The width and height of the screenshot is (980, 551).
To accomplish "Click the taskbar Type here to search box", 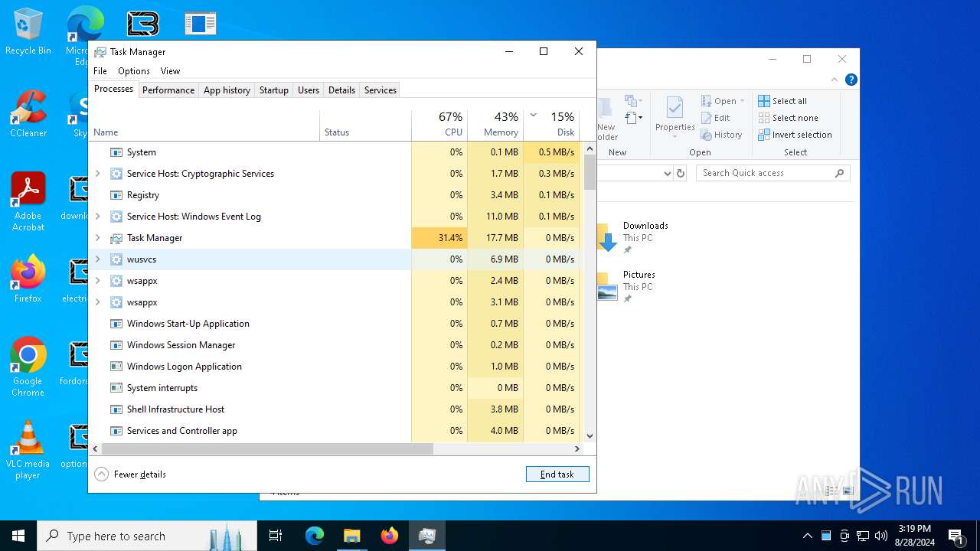I will click(x=147, y=536).
